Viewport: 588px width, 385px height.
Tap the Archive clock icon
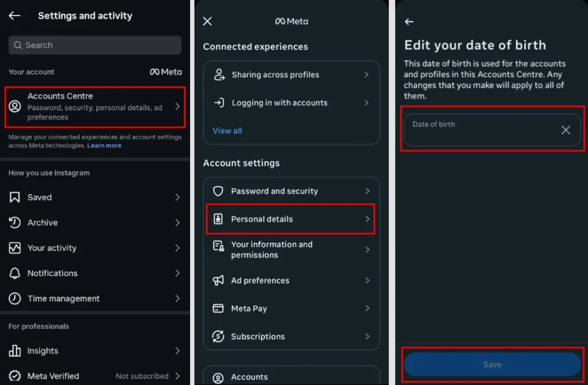point(14,223)
